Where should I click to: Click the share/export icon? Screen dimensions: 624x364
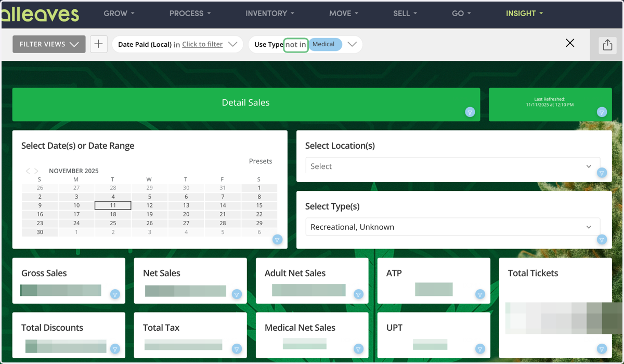click(607, 45)
